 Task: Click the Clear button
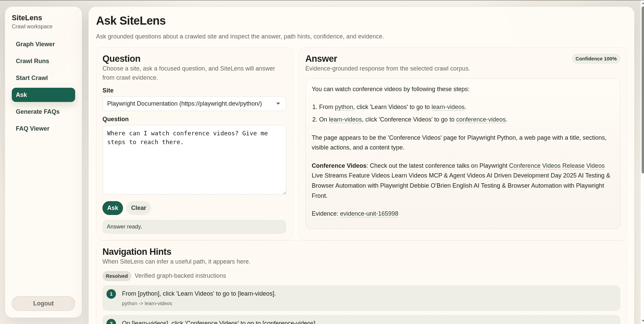139,208
